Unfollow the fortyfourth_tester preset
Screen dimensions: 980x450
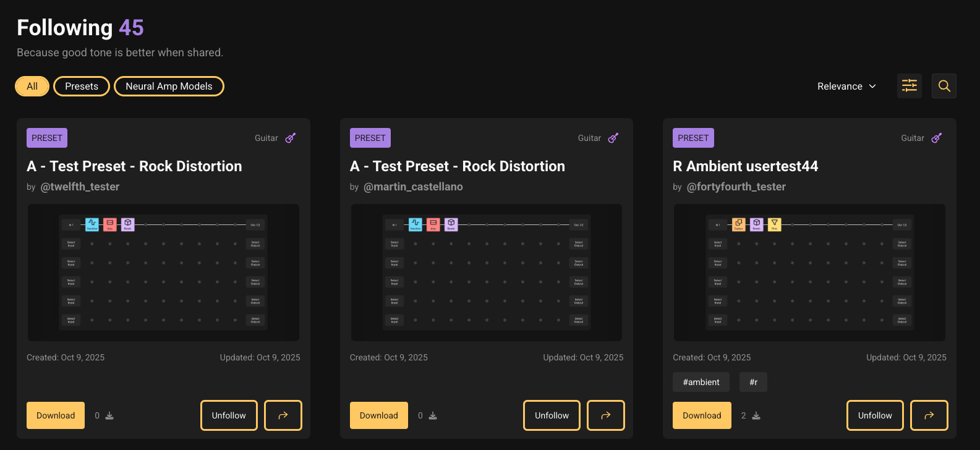click(874, 415)
